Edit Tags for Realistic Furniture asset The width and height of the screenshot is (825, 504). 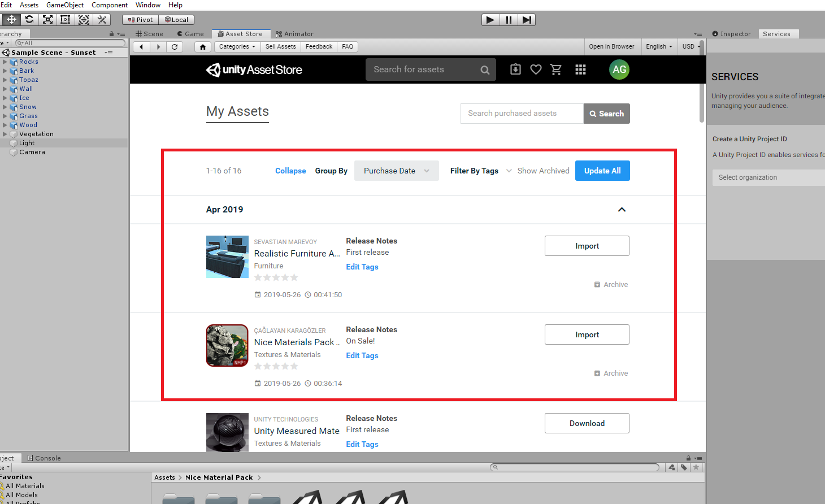(362, 267)
